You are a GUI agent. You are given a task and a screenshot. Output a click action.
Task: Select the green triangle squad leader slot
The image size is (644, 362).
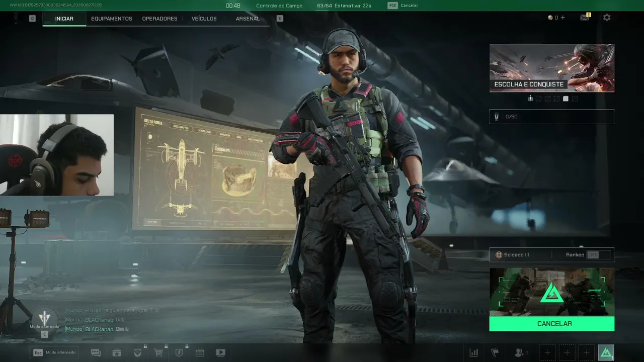point(606,353)
